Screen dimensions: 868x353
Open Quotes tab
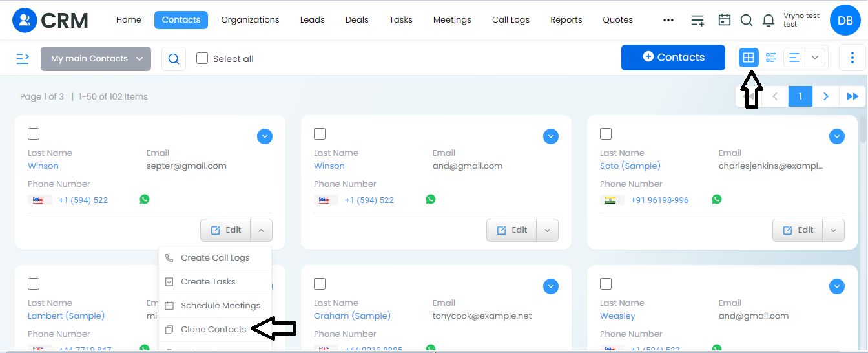pos(618,20)
